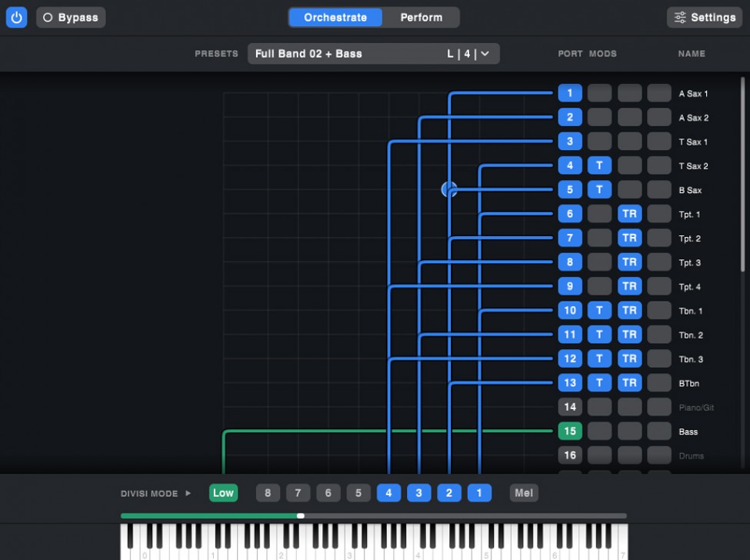The image size is (750, 560).
Task: Activate the T mod on port 4
Action: (x=599, y=165)
